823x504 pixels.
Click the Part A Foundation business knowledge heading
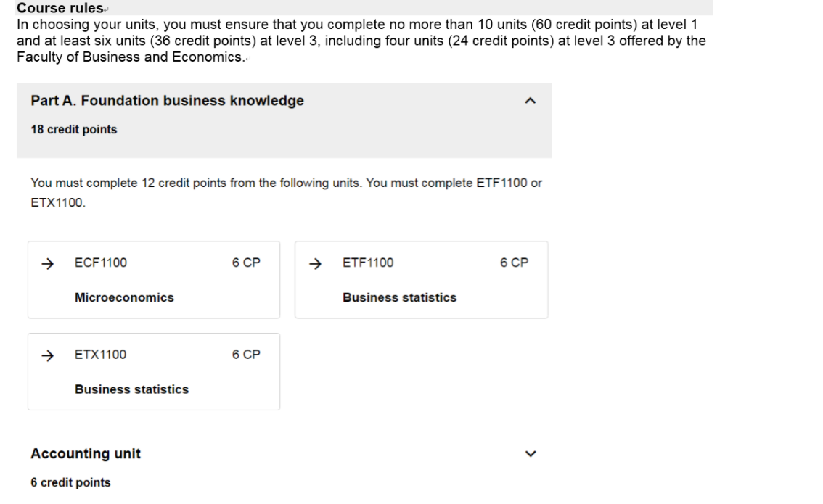pos(167,101)
